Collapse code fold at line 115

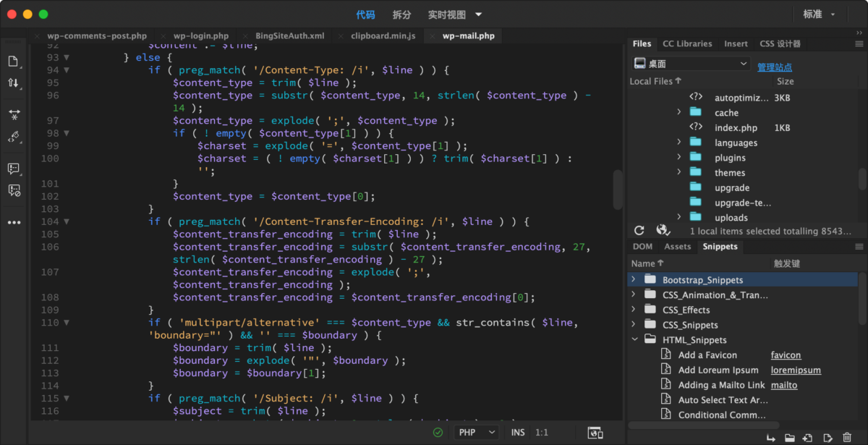click(x=67, y=399)
